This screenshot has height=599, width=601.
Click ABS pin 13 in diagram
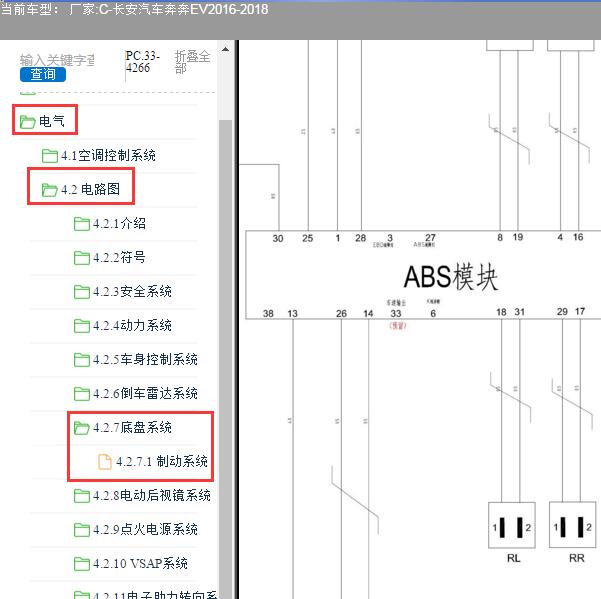(292, 313)
